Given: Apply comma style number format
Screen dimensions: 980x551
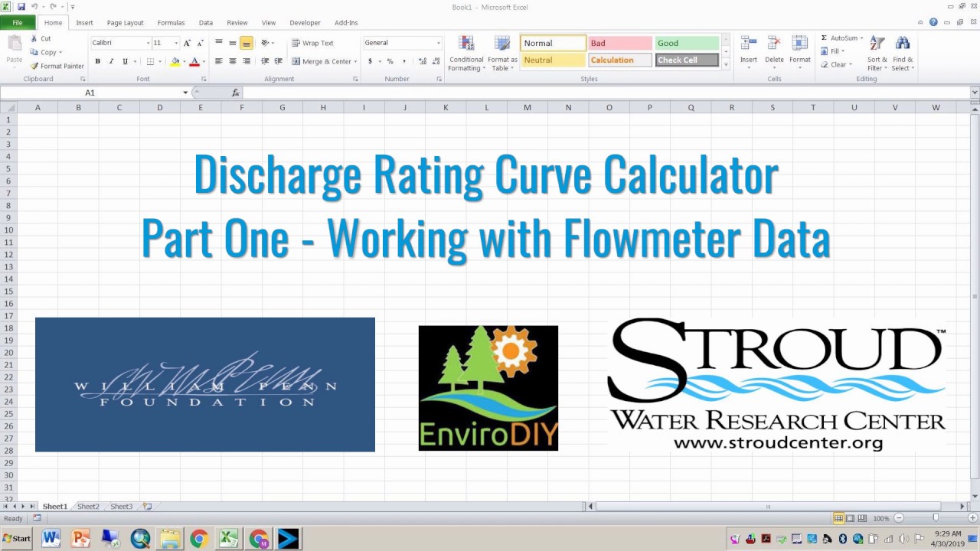Looking at the screenshot, I should 403,61.
